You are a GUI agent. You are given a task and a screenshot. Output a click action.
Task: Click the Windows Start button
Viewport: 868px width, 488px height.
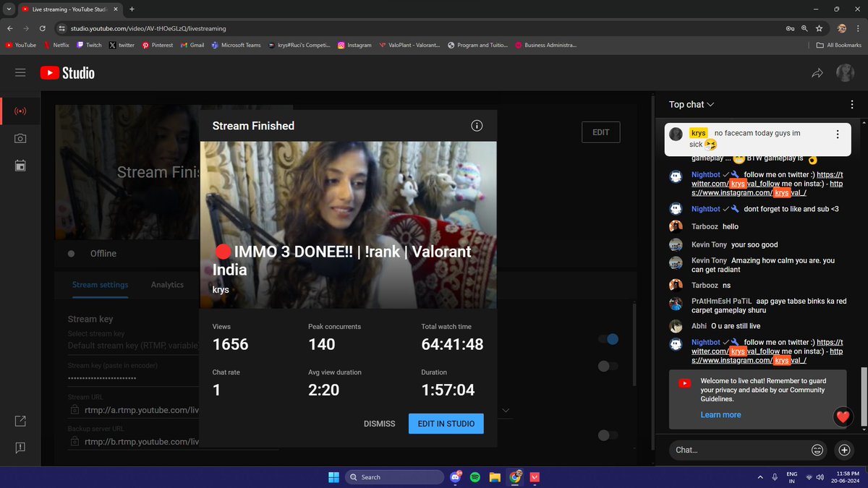(333, 477)
